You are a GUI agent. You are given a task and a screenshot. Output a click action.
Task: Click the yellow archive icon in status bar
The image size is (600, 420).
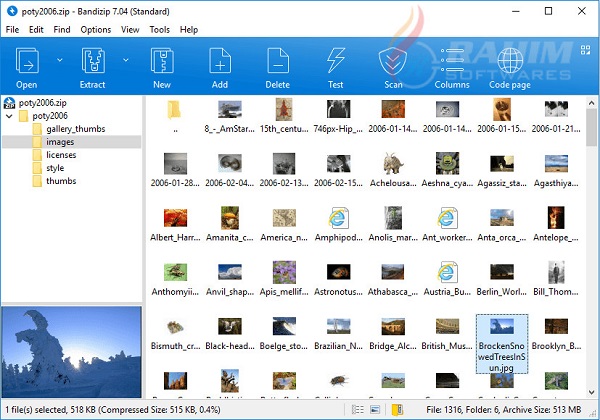coord(397,411)
